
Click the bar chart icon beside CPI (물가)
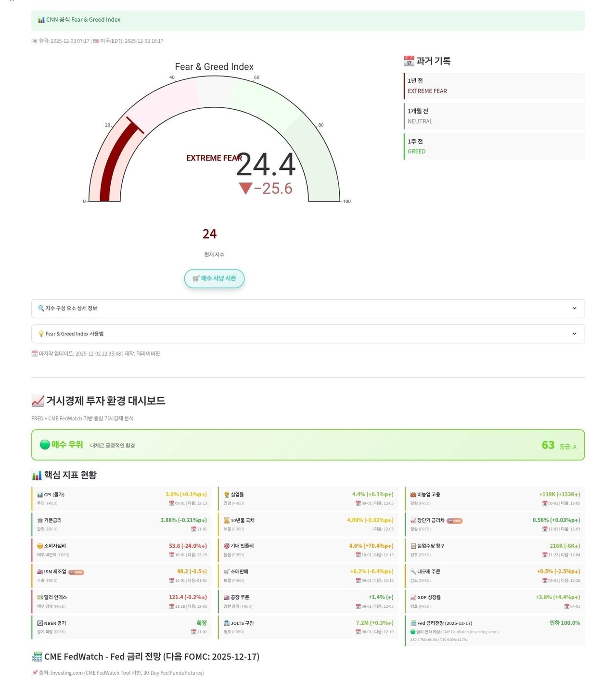(40, 494)
